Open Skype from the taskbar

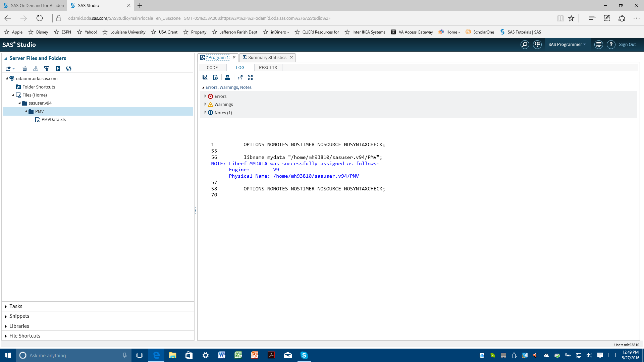(304, 355)
